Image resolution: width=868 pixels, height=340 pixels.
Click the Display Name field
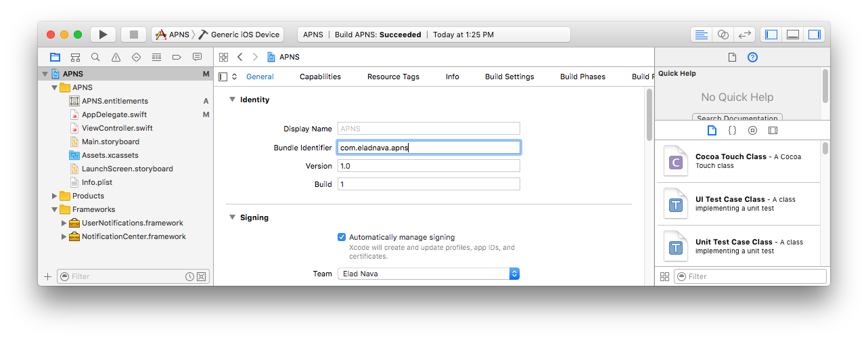428,129
